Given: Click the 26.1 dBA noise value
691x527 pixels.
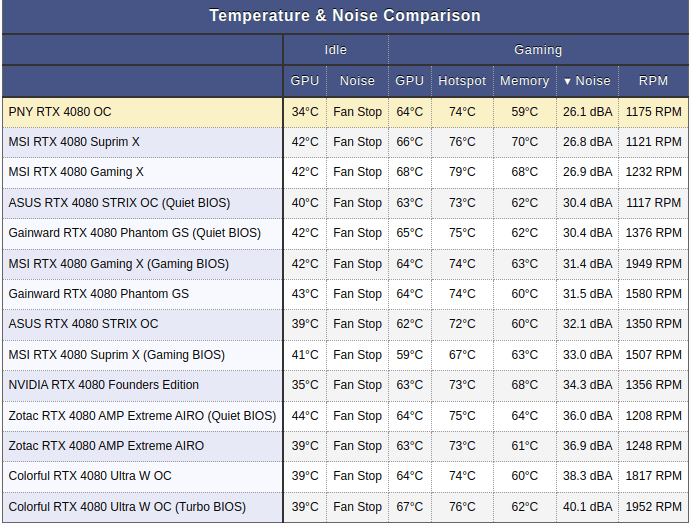Looking at the screenshot, I should tap(587, 112).
